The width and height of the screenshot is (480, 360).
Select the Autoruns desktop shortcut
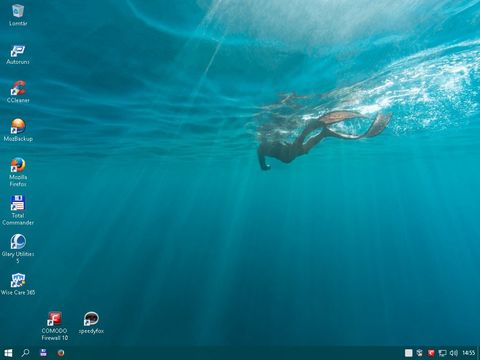(x=18, y=55)
